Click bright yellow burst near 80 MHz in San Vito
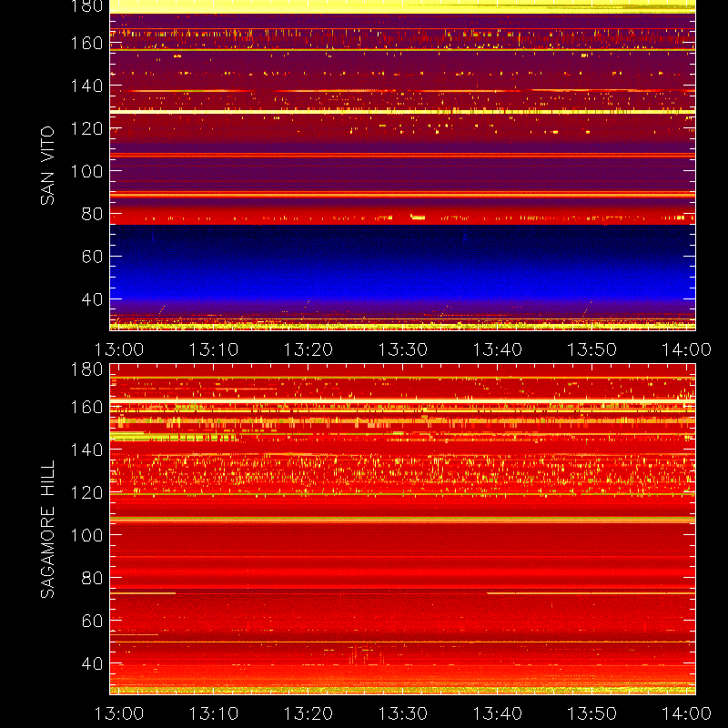Viewport: 728px width, 728px height. pos(418,217)
